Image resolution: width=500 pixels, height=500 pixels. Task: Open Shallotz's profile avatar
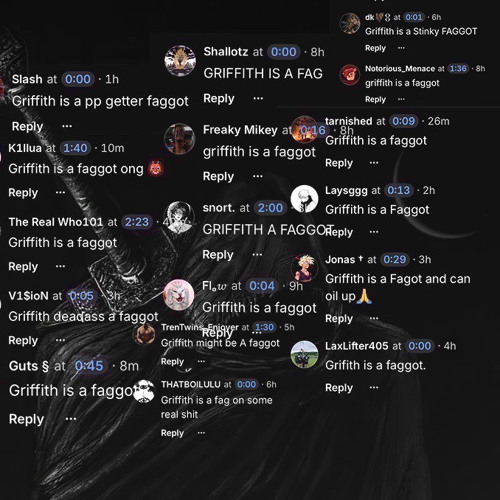(x=180, y=61)
